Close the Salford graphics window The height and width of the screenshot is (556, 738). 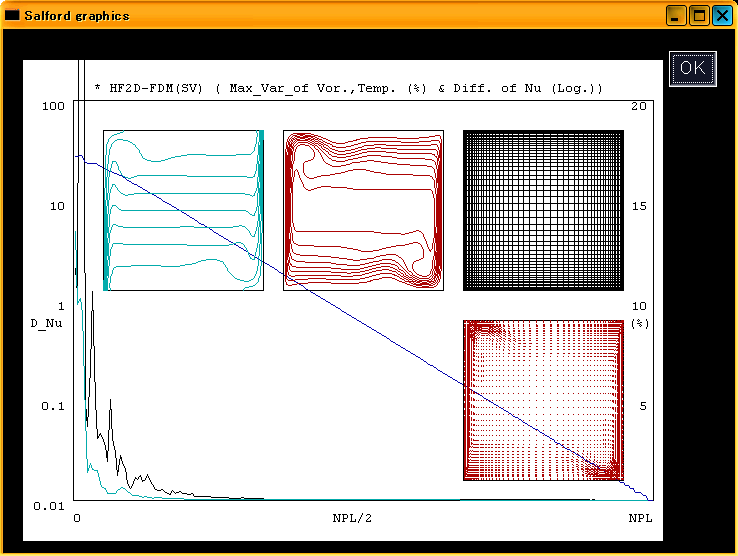(x=721, y=16)
